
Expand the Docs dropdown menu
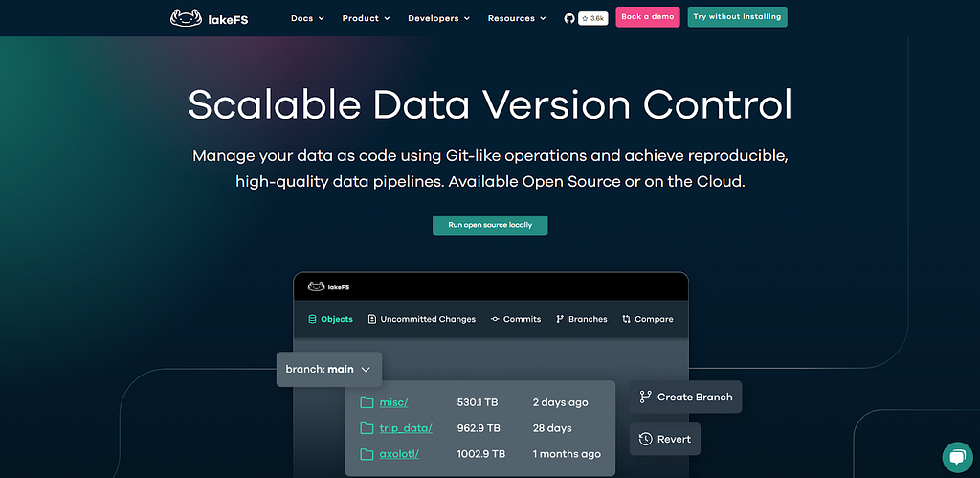tap(307, 18)
